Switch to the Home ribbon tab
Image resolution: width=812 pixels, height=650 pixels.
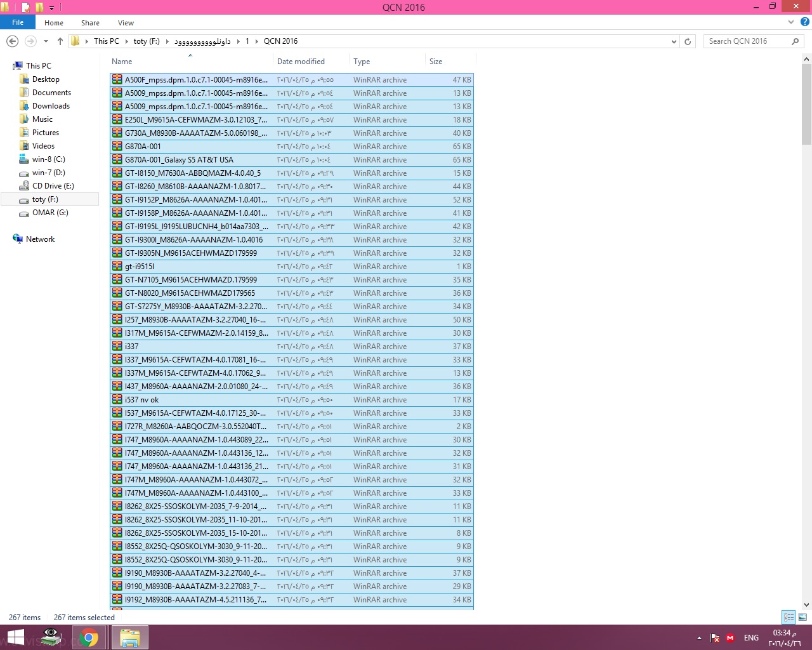click(x=54, y=23)
